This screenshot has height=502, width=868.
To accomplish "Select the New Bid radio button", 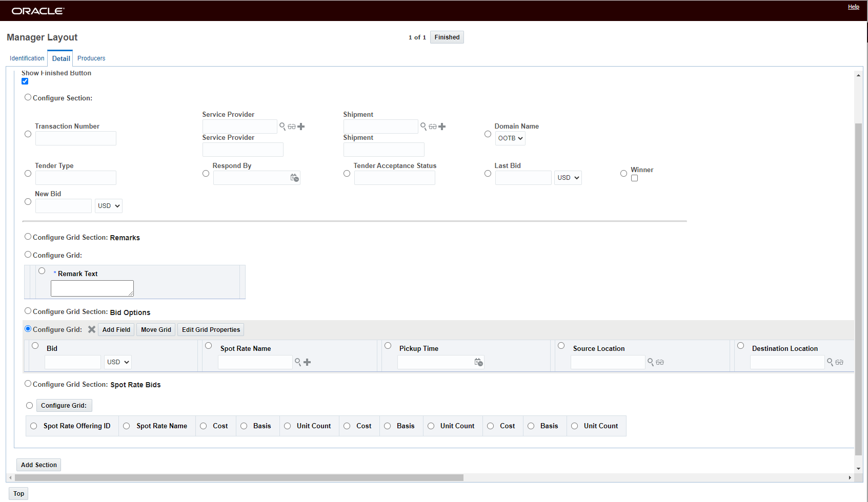I will tap(28, 202).
